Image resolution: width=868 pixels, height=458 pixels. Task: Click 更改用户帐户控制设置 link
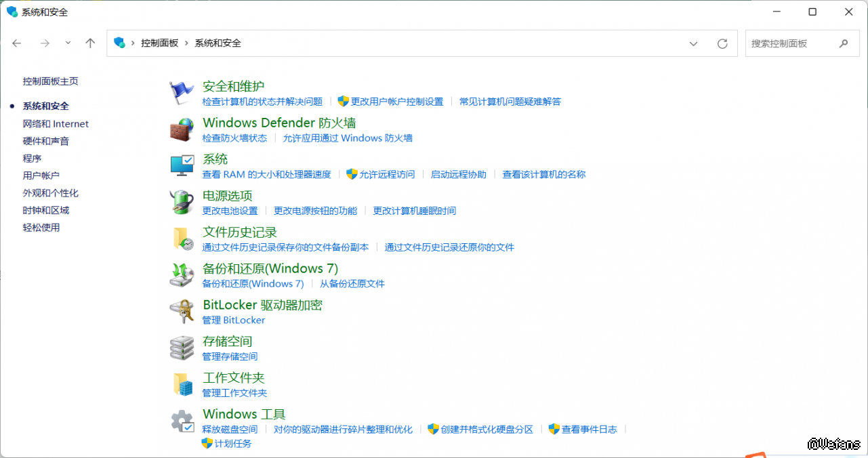(397, 102)
